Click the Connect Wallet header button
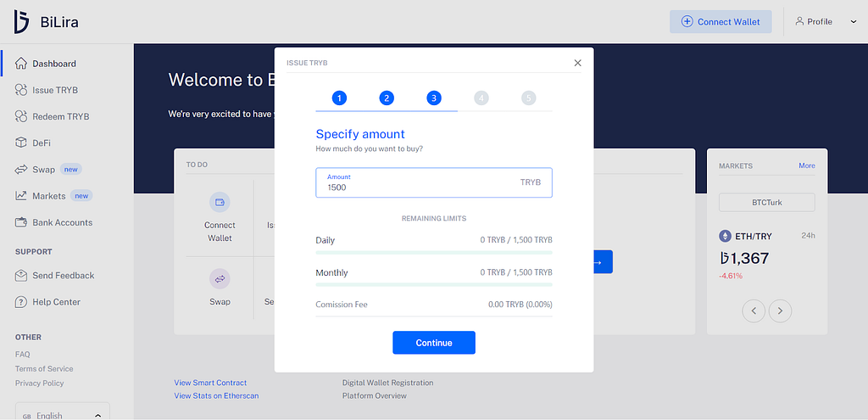The width and height of the screenshot is (868, 420). (x=721, y=21)
